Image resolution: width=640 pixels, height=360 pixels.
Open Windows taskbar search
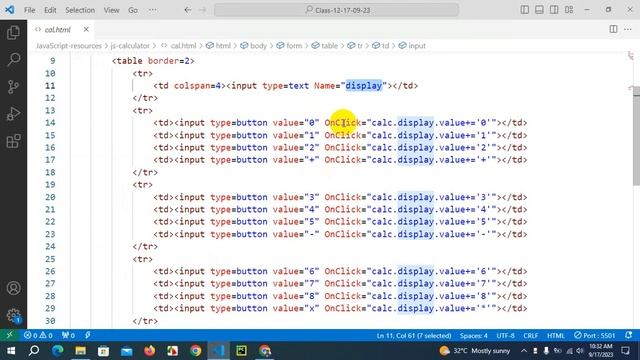click(x=34, y=351)
